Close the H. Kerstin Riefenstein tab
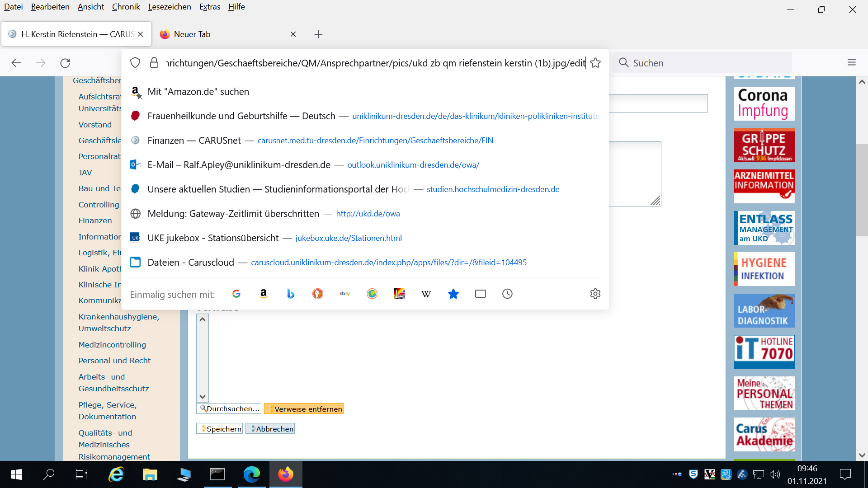 tap(140, 34)
